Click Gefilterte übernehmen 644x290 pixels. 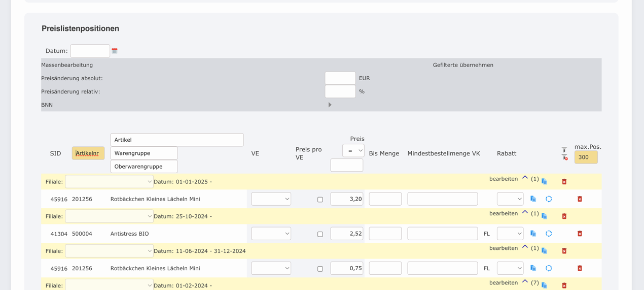[x=462, y=65]
